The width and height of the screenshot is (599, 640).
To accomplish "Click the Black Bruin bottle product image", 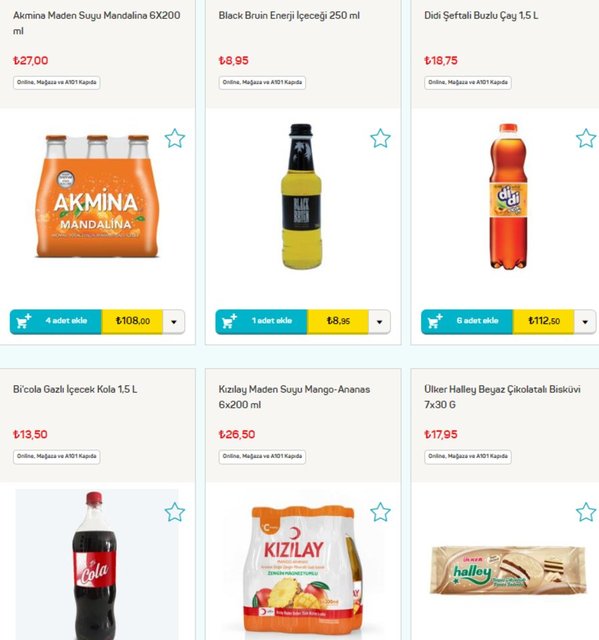I will pyautogui.click(x=302, y=196).
